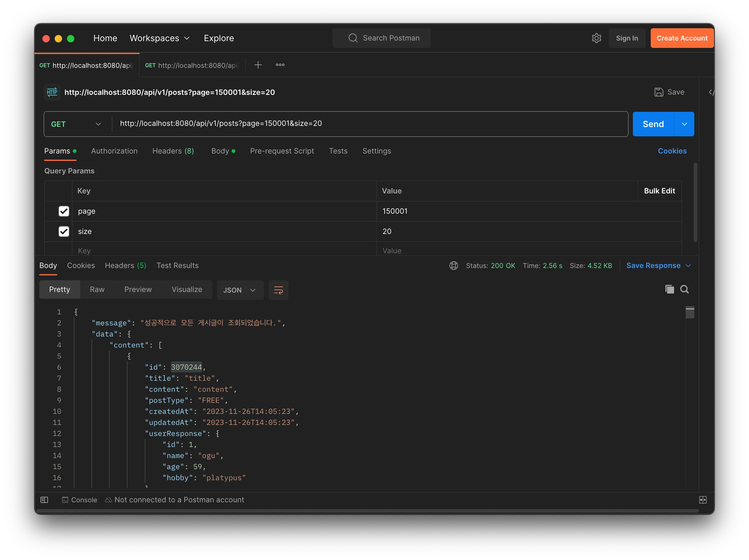The image size is (749, 560).
Task: Click the Create Account button
Action: [x=682, y=38]
